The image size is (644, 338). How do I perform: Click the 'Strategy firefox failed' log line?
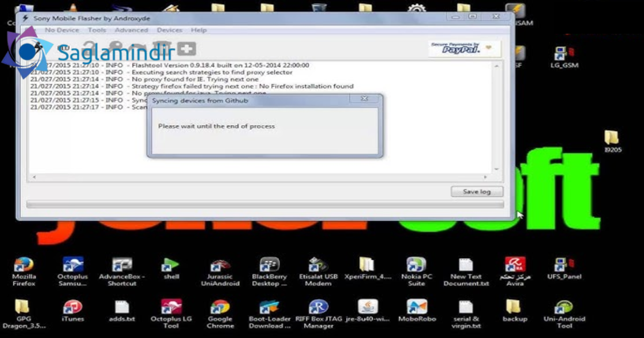192,86
